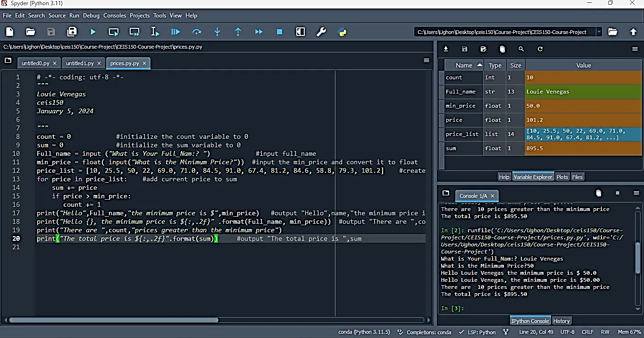Open Preferences wrench icon
Image resolution: width=644 pixels, height=338 pixels.
coord(321,32)
